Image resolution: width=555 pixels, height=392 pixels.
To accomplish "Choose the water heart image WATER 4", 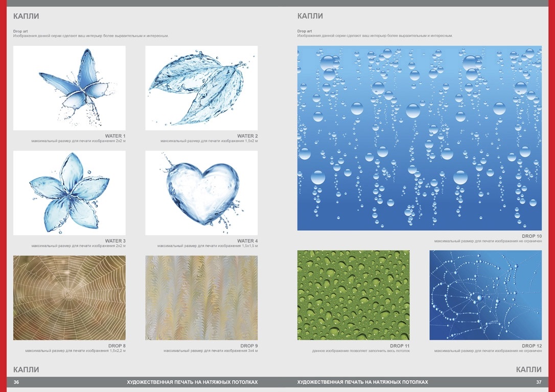I will coord(201,193).
